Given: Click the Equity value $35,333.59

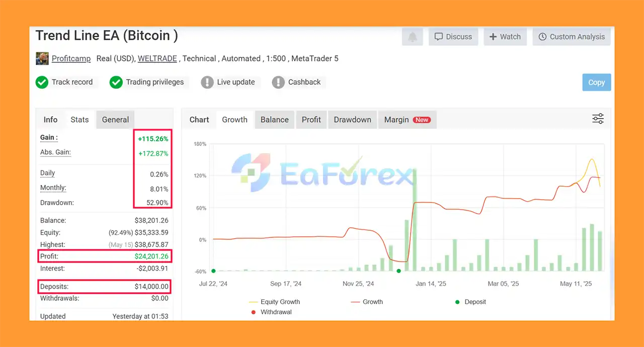Looking at the screenshot, I should [151, 232].
